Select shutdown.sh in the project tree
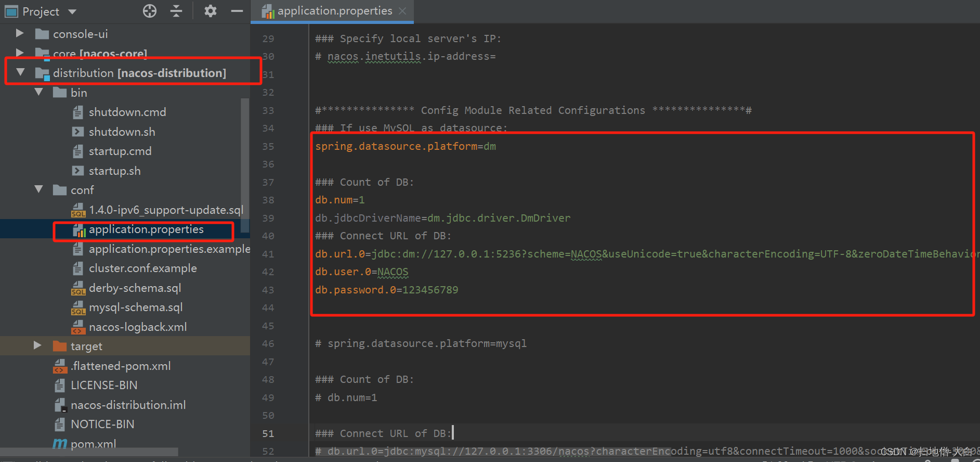980x462 pixels. tap(122, 132)
